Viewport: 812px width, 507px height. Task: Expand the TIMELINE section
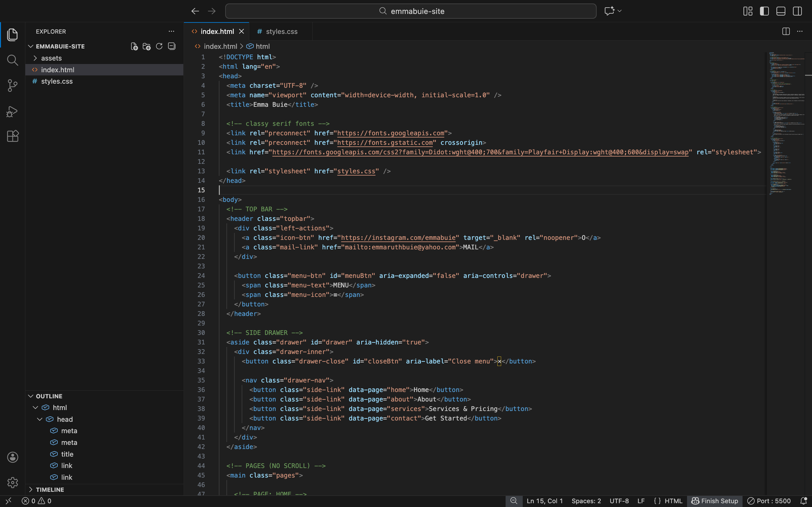pyautogui.click(x=50, y=490)
